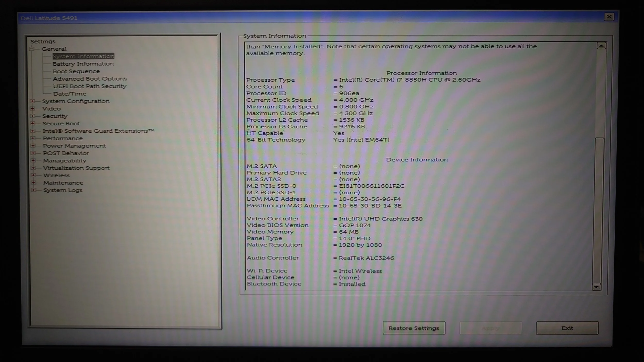644x362 pixels.
Task: Open Battery Information page
Action: (x=83, y=64)
